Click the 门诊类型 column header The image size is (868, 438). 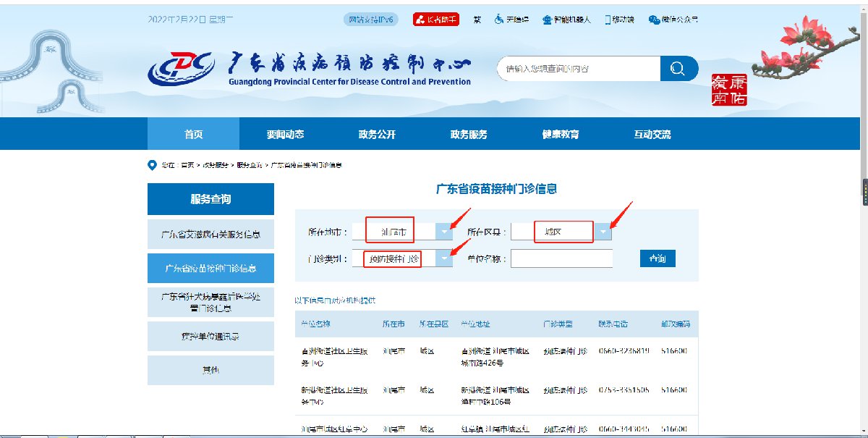(x=558, y=324)
